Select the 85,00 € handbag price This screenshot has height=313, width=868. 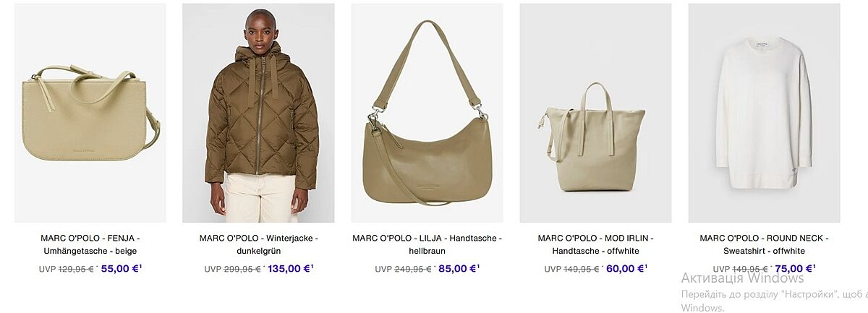point(458,269)
